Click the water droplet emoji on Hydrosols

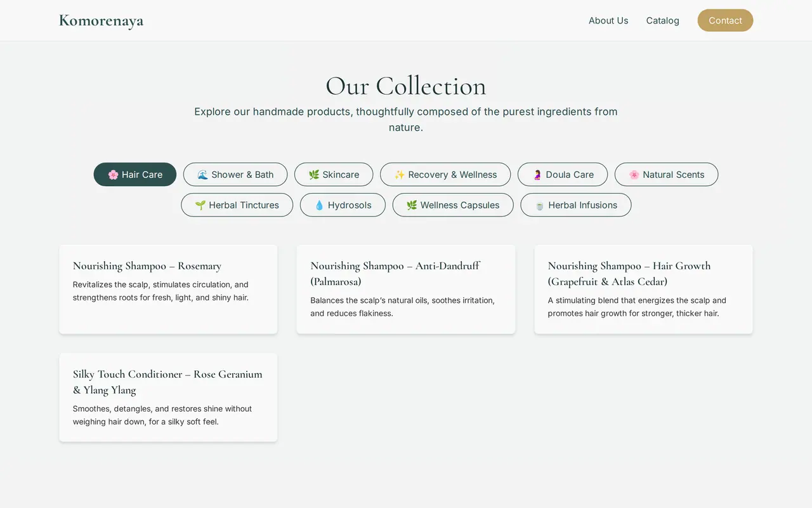(319, 205)
